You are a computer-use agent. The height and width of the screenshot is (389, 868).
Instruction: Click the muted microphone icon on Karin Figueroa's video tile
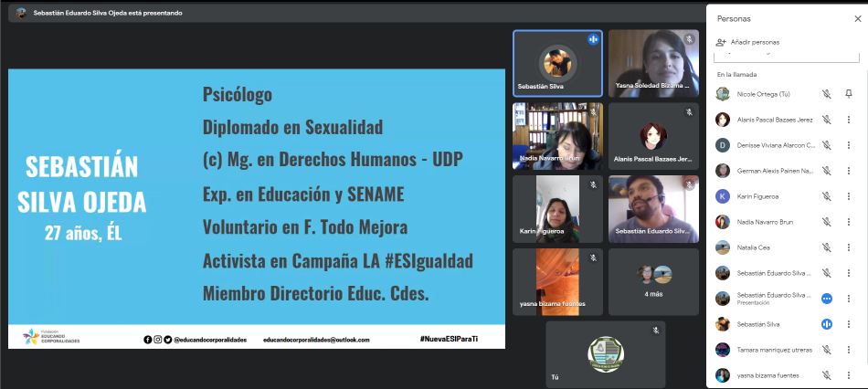click(593, 184)
